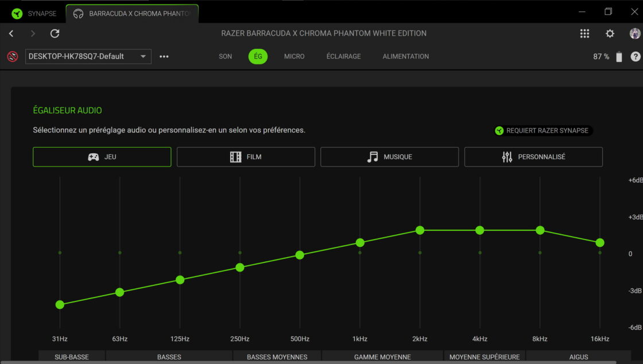The image size is (643, 364).
Task: Click the back navigation arrow
Action: tap(11, 33)
